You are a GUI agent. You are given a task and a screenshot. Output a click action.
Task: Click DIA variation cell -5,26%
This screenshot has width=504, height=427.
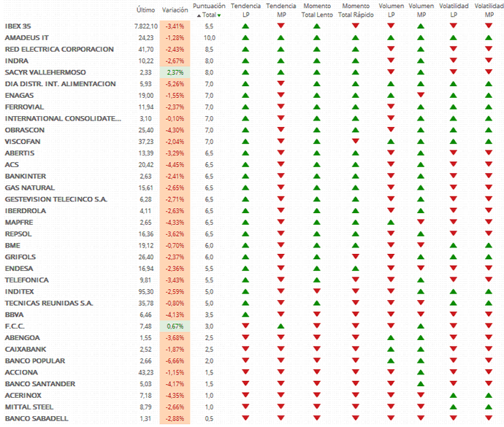point(175,84)
